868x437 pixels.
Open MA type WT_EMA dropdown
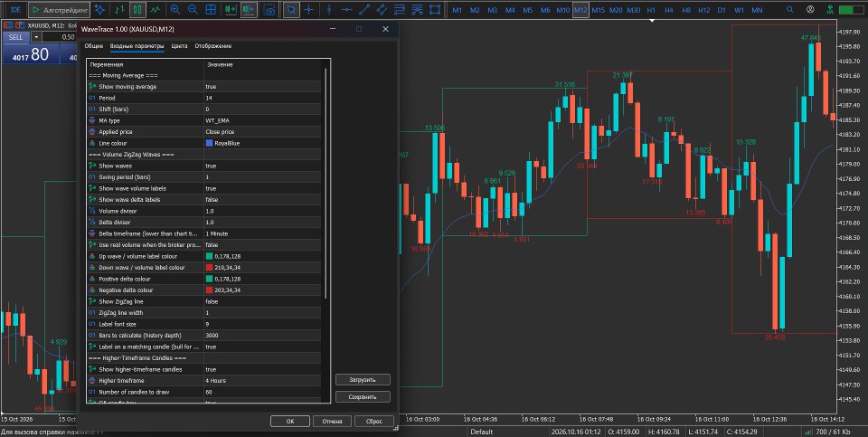click(x=262, y=120)
